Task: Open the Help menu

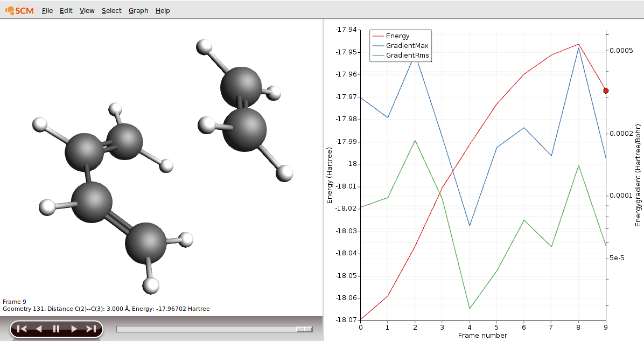Action: pos(163,11)
